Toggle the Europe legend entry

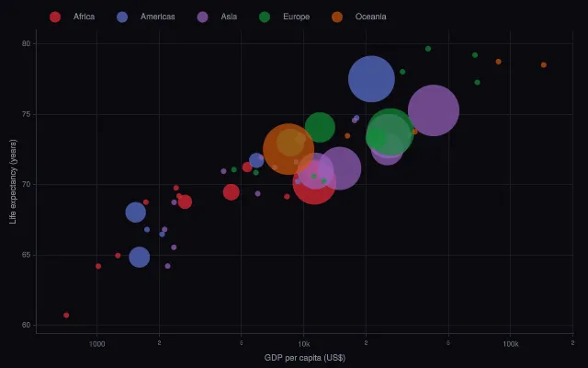coord(285,17)
